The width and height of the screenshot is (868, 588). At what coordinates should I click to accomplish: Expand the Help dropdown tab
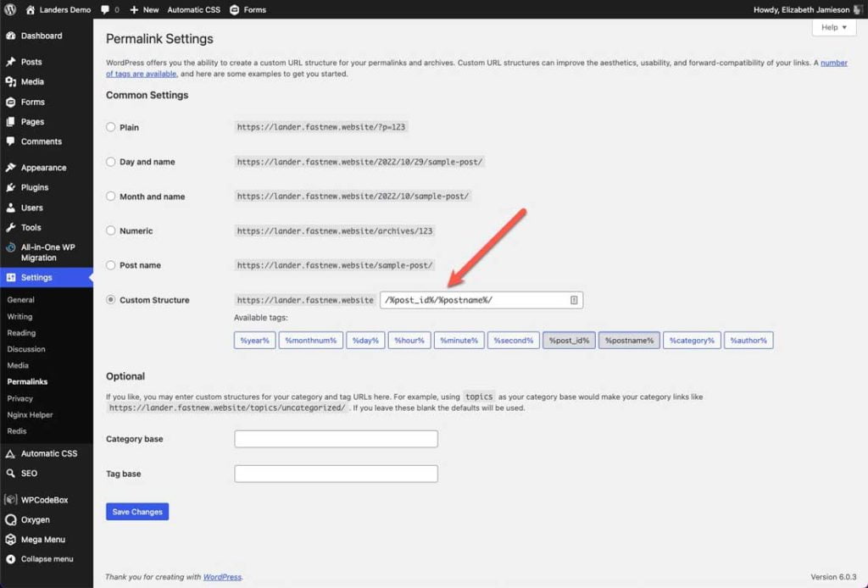pos(834,27)
